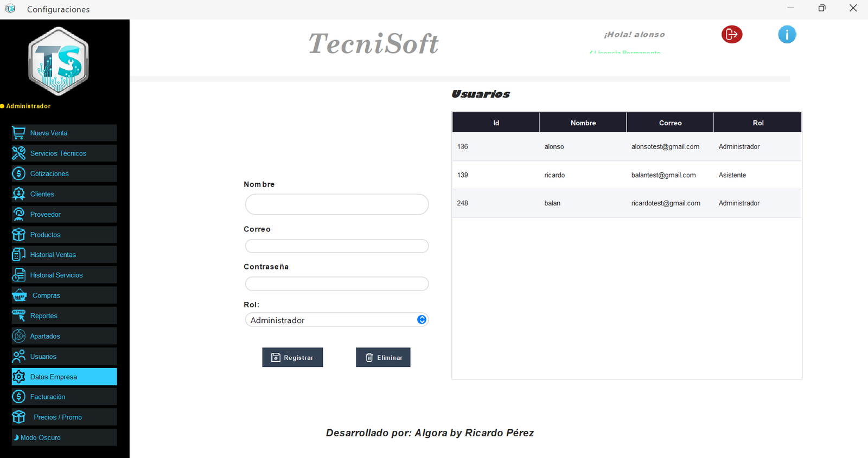
Task: Click the Reportes icon
Action: 18,315
